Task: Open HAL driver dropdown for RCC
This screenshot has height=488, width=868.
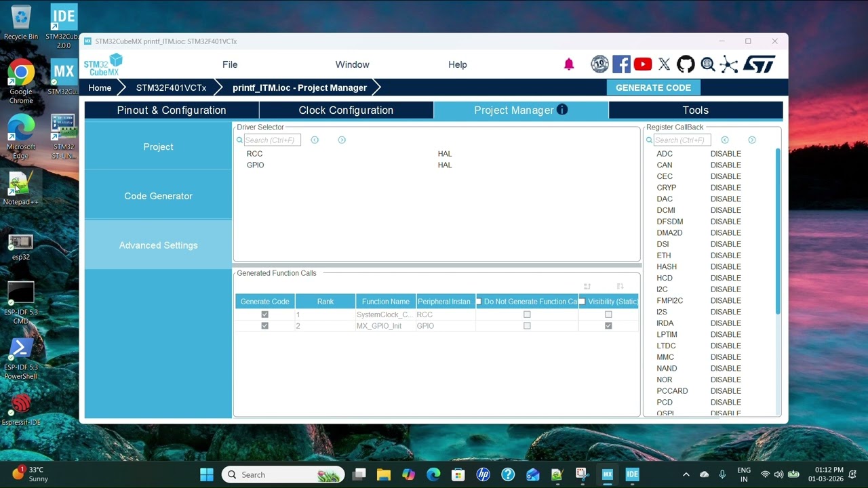Action: 445,154
